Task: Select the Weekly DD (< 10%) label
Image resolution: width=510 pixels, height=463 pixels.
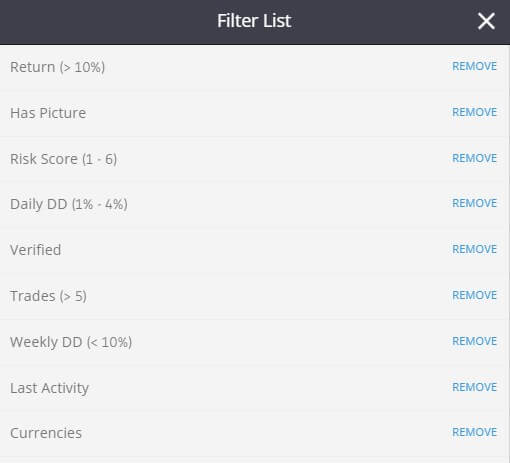Action: click(71, 342)
